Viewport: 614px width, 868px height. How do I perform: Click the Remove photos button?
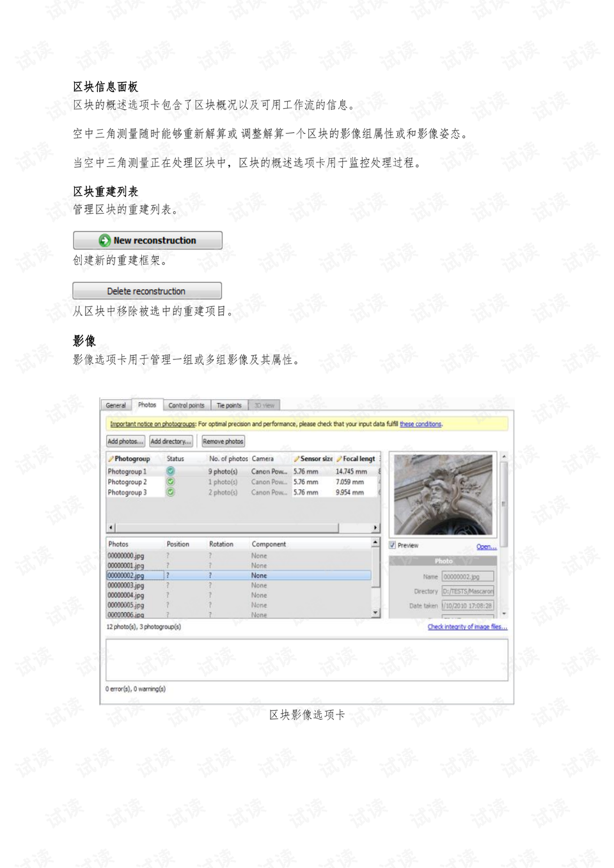223,441
